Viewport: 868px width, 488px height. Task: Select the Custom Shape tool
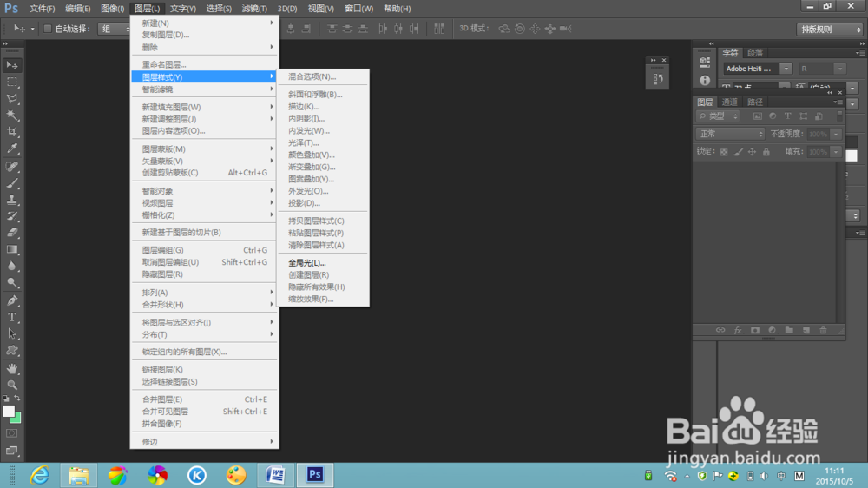click(x=11, y=350)
